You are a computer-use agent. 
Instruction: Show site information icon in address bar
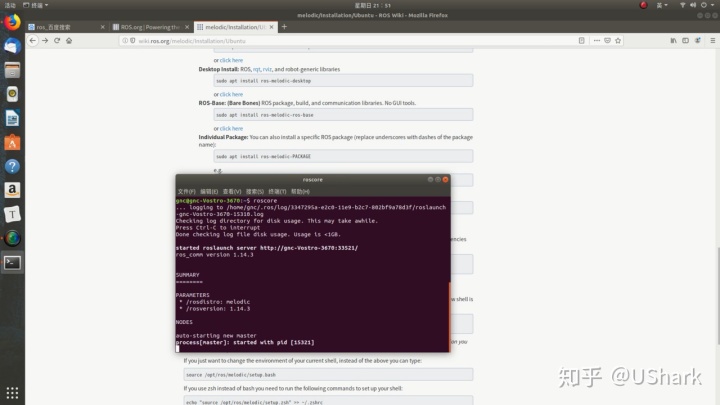[125, 40]
